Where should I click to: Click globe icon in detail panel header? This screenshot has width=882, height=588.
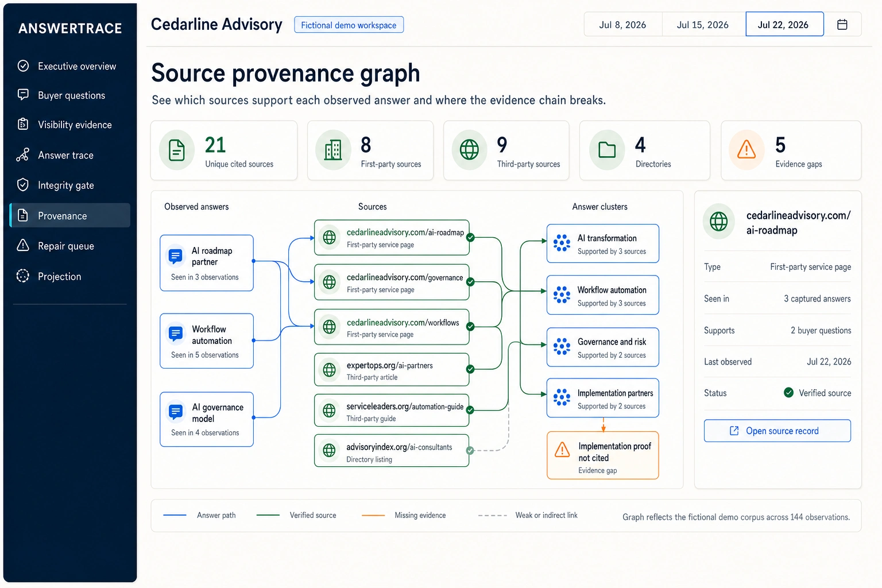[x=719, y=222]
